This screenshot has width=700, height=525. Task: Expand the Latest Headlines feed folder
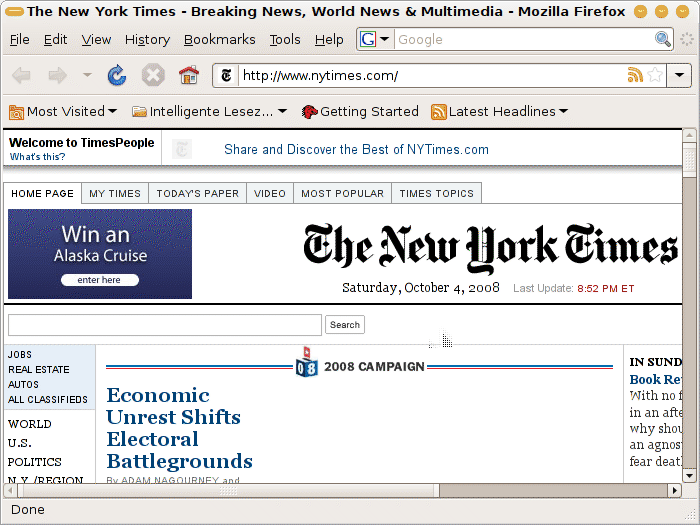coord(499,111)
